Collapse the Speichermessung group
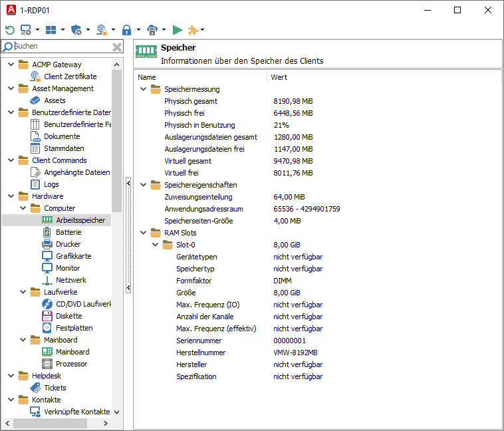 click(143, 89)
